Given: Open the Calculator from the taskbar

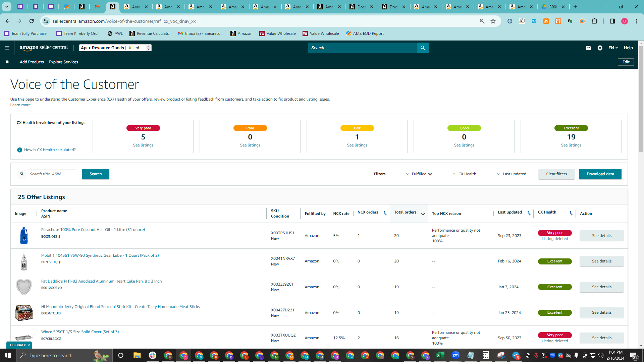Looking at the screenshot, I should (x=485, y=355).
